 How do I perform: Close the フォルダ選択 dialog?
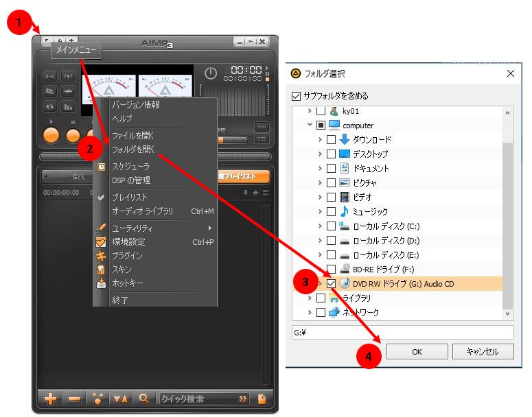pyautogui.click(x=511, y=73)
